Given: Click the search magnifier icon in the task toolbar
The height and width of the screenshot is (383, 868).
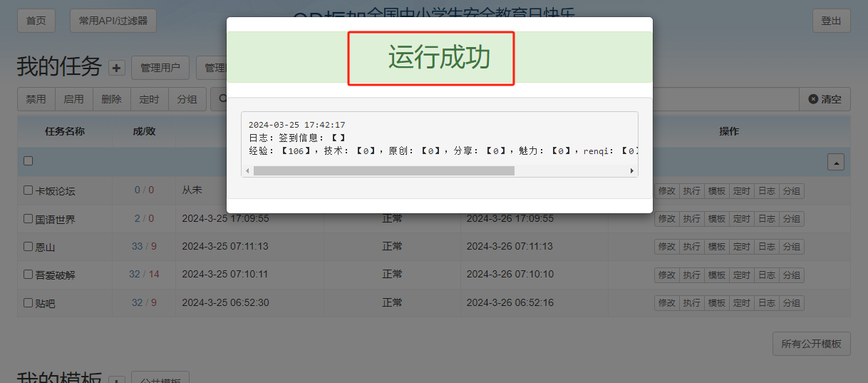Looking at the screenshot, I should (x=222, y=99).
